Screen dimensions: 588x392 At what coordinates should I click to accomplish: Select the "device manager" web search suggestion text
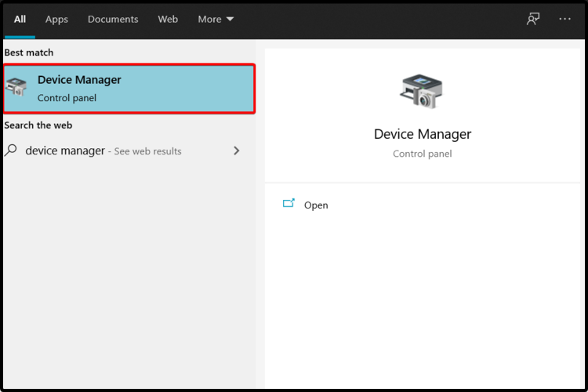click(65, 151)
